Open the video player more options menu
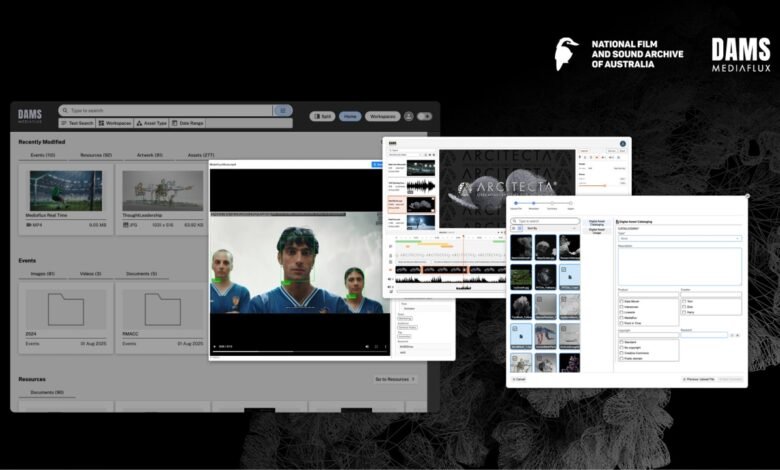 tap(386, 347)
